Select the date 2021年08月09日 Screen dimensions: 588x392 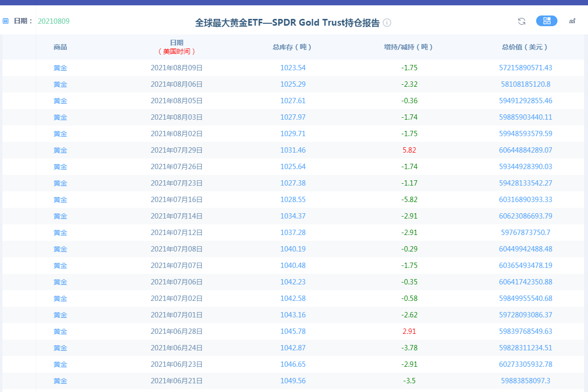pyautogui.click(x=177, y=68)
